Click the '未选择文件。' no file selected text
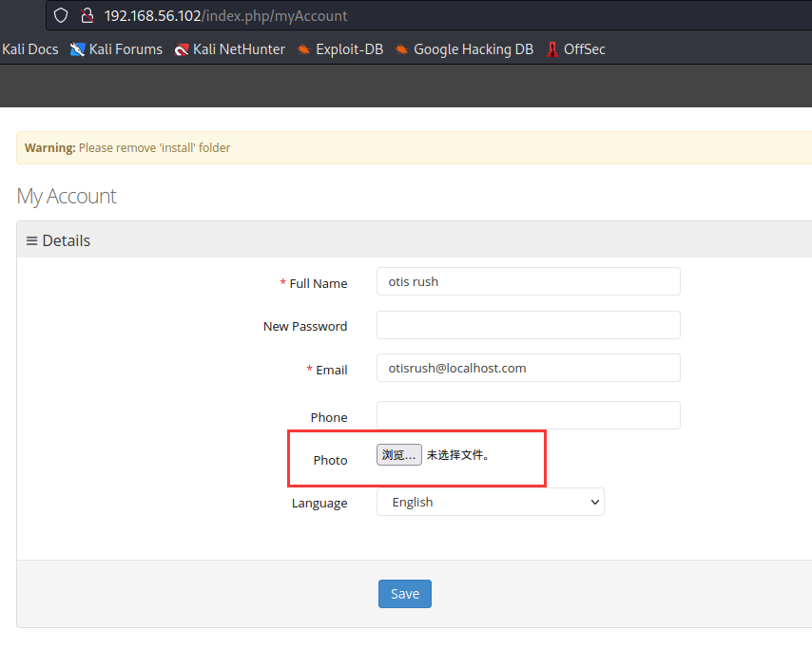 click(457, 455)
